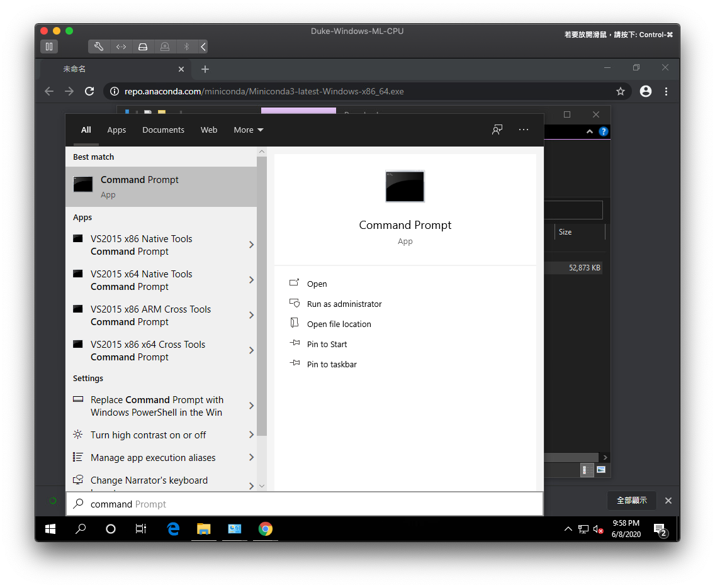
Task: Click the Chrome icon in the taskbar
Action: [x=266, y=529]
